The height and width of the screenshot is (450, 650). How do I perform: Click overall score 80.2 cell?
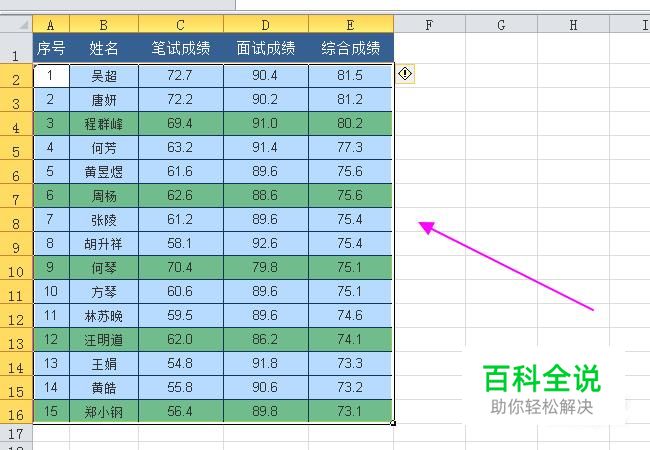click(x=351, y=123)
